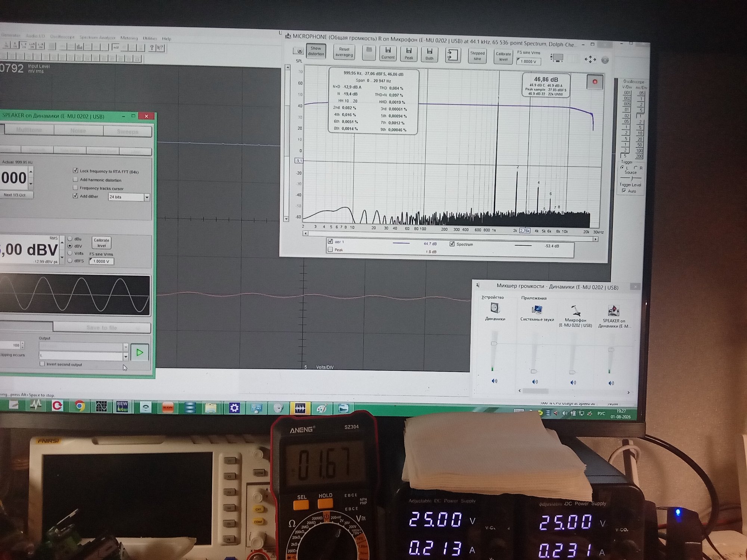
Task: Open the upper Output device dropdown
Action: coord(125,347)
